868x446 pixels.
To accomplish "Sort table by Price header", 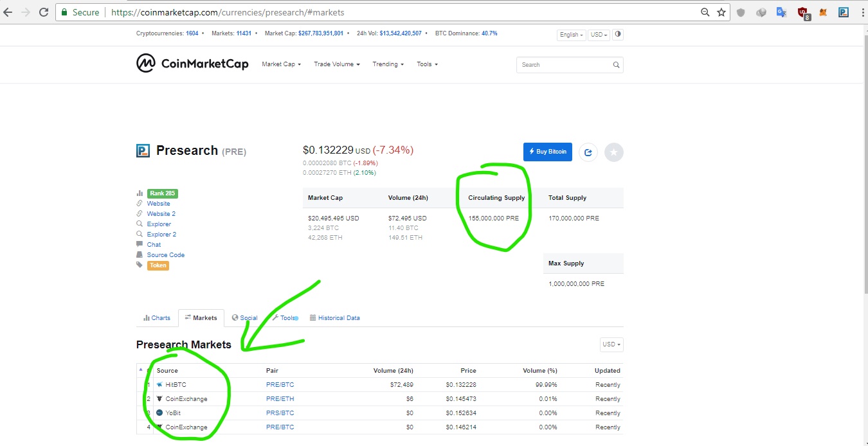I will tap(468, 371).
